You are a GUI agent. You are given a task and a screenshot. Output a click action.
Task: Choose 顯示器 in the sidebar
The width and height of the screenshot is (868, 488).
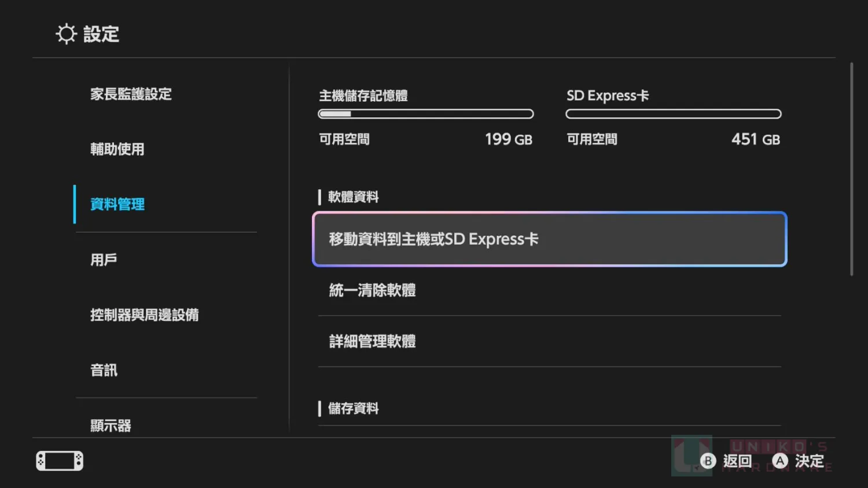click(x=111, y=426)
